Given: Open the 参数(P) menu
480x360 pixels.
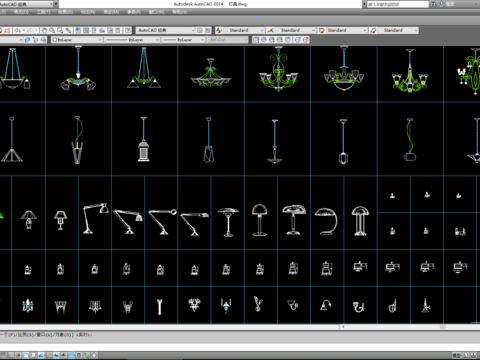Looking at the screenshot, I should point(134,12).
